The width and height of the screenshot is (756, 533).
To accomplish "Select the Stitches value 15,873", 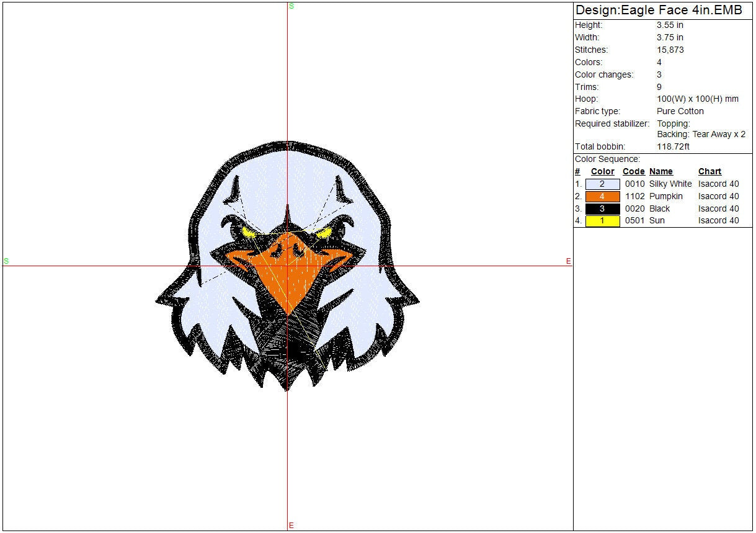I will 670,50.
